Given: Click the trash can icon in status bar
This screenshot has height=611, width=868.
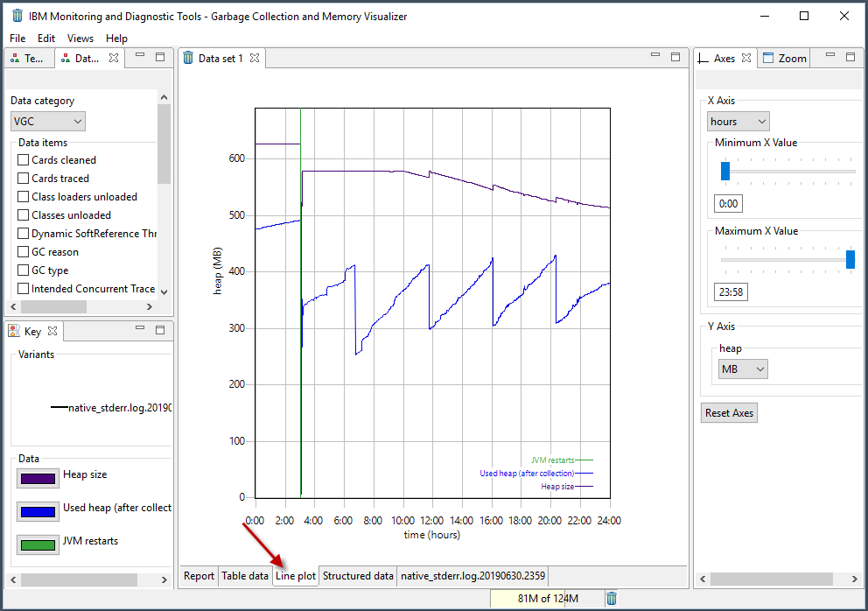Looking at the screenshot, I should pos(611,598).
